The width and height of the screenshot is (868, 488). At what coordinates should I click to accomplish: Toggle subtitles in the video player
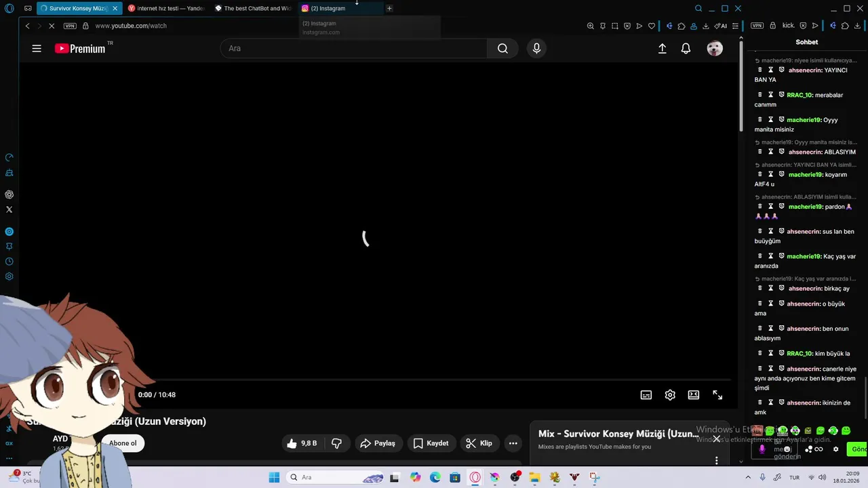coord(646,395)
